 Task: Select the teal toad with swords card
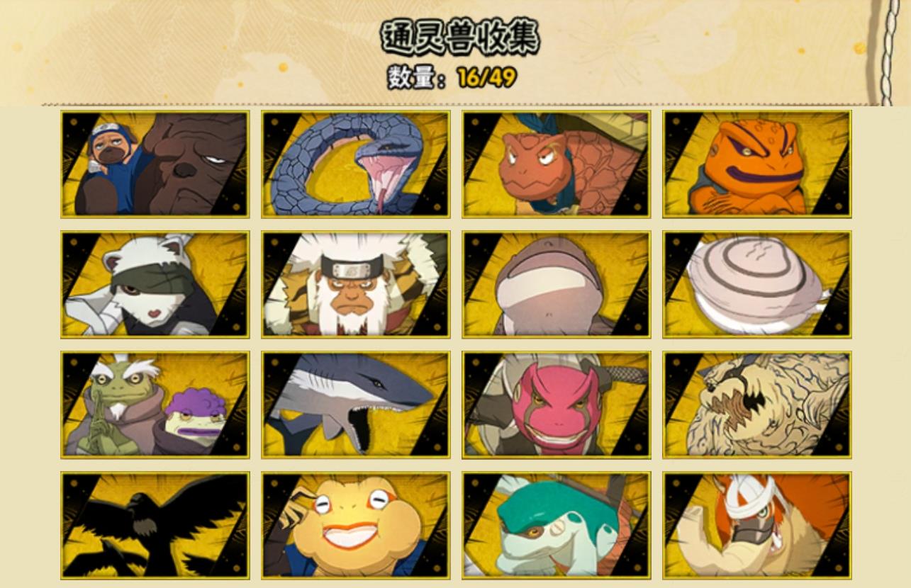click(556, 526)
